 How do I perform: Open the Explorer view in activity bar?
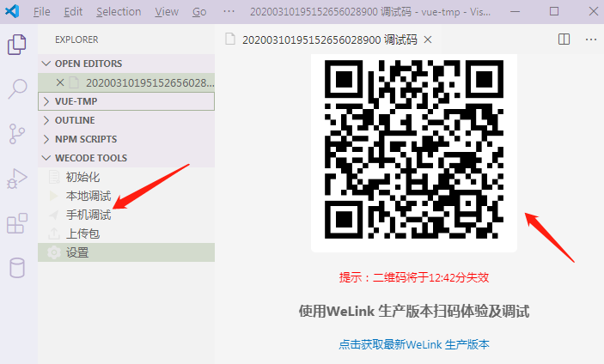point(17,45)
